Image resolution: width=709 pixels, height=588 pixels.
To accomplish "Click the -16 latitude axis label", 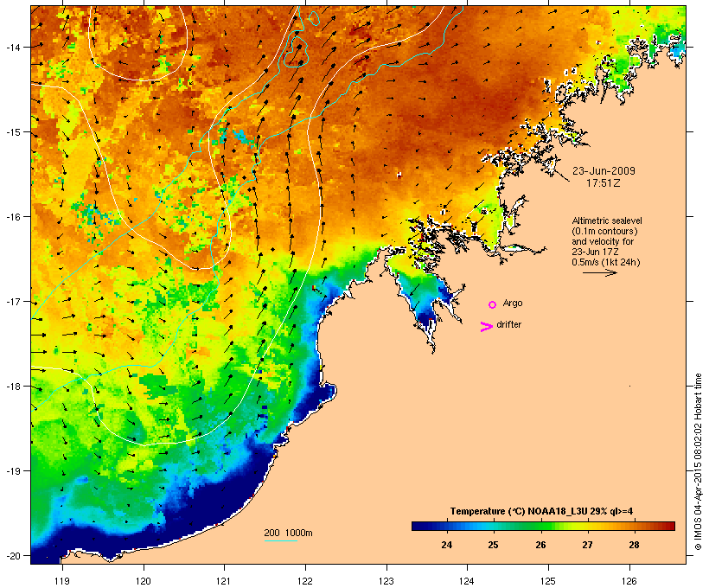I will (x=12, y=217).
